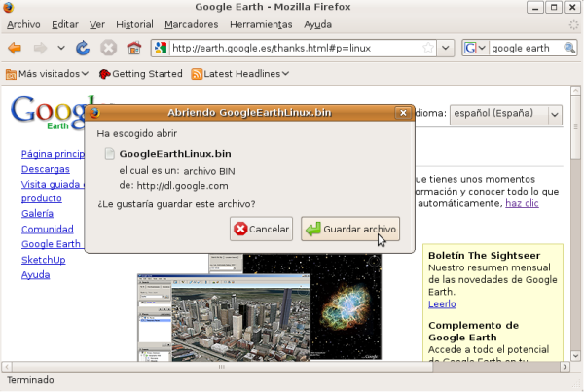Click the Guardar archivo button
584x392 pixels.
[350, 230]
